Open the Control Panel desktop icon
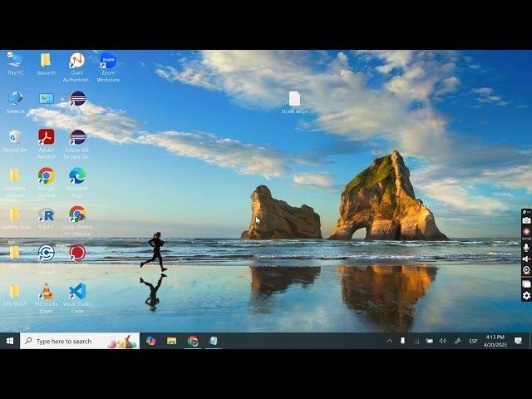Viewport: 532px width, 399px height. [47, 102]
